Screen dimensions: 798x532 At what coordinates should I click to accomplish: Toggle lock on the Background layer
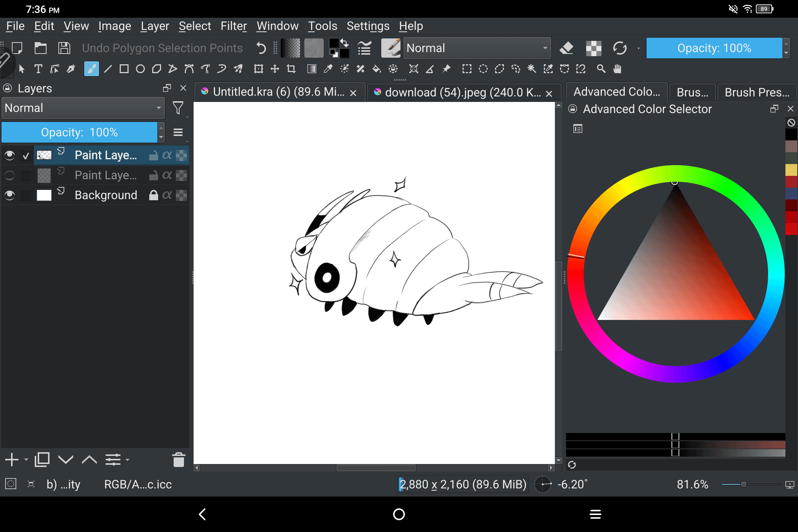[x=153, y=195]
